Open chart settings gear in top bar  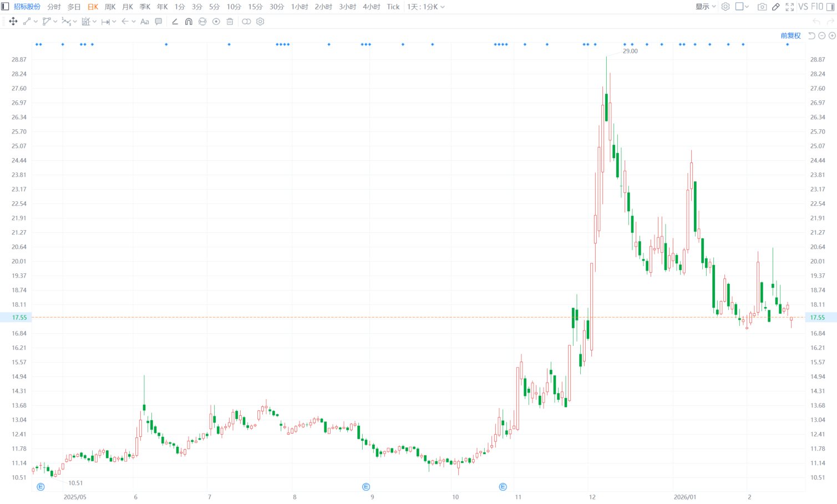[726, 7]
